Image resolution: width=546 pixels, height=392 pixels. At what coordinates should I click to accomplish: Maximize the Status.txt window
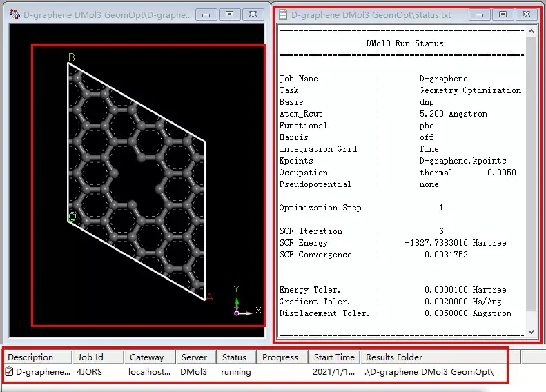click(x=503, y=14)
